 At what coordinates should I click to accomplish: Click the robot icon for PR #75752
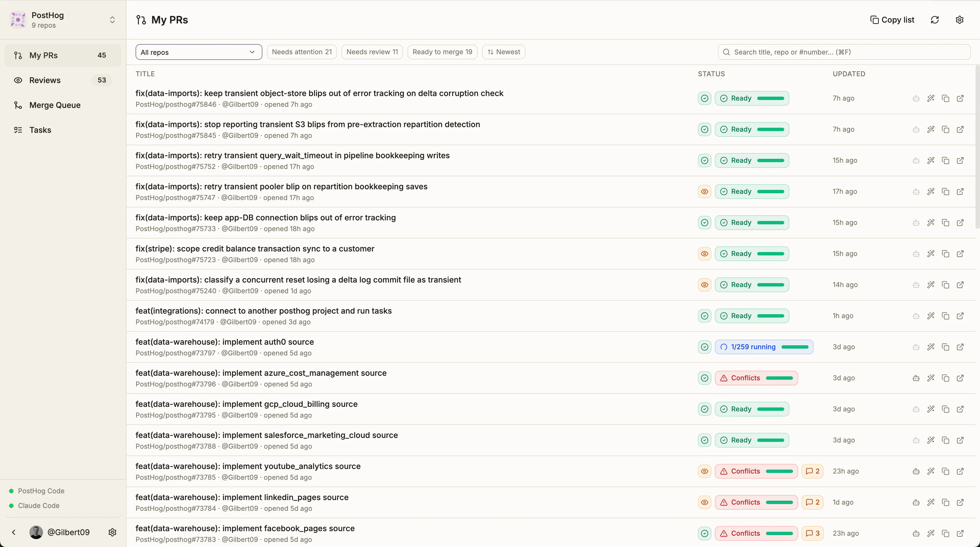point(916,160)
